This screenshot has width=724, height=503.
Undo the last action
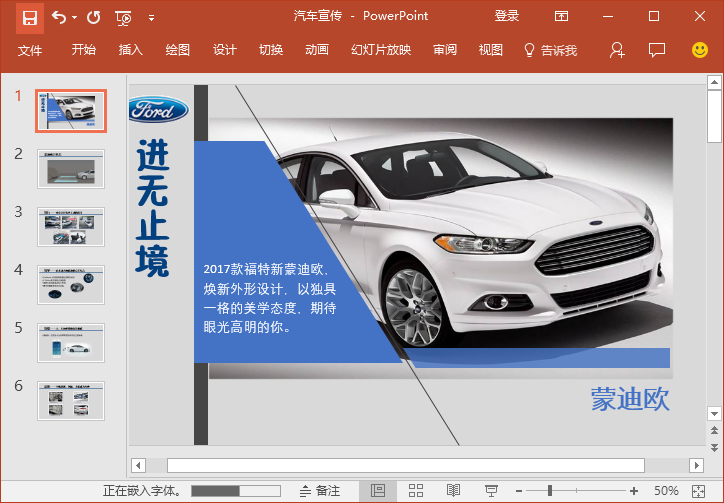(x=59, y=18)
